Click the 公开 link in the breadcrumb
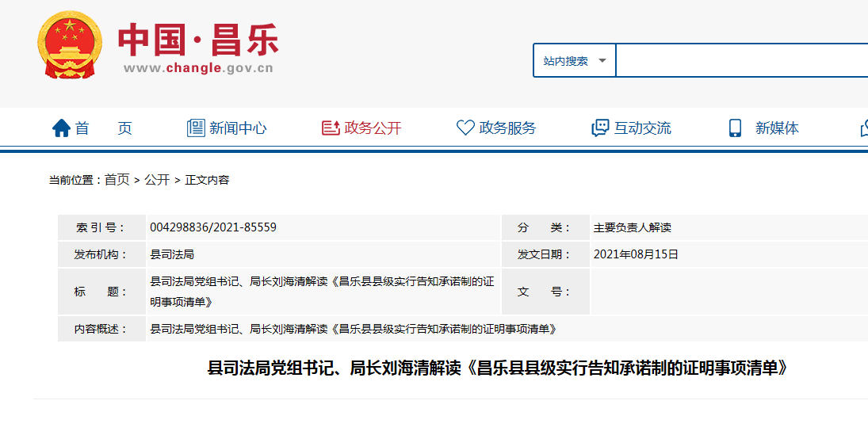The height and width of the screenshot is (435, 868). point(157,180)
